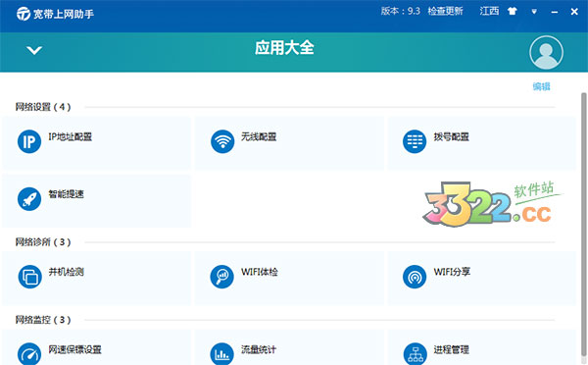Click the vertical scrollbar on the right
Image resolution: width=588 pixels, height=365 pixels.
pos(583,226)
